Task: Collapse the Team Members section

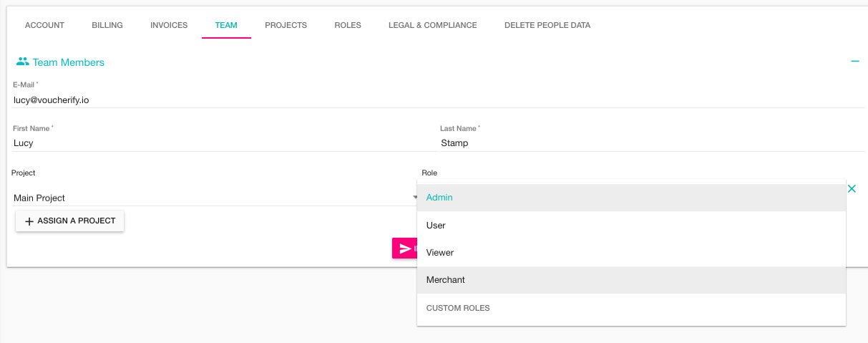Action: click(x=854, y=62)
